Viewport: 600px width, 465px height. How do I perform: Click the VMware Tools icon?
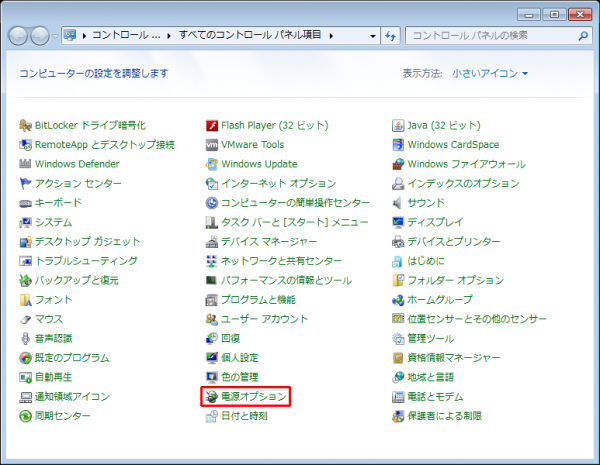pyautogui.click(x=212, y=145)
